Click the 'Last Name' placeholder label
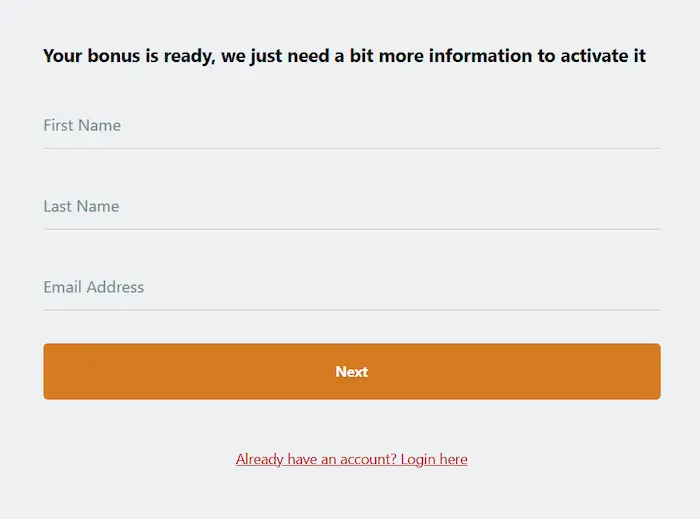Screen dimensions: 700x519 (81, 206)
